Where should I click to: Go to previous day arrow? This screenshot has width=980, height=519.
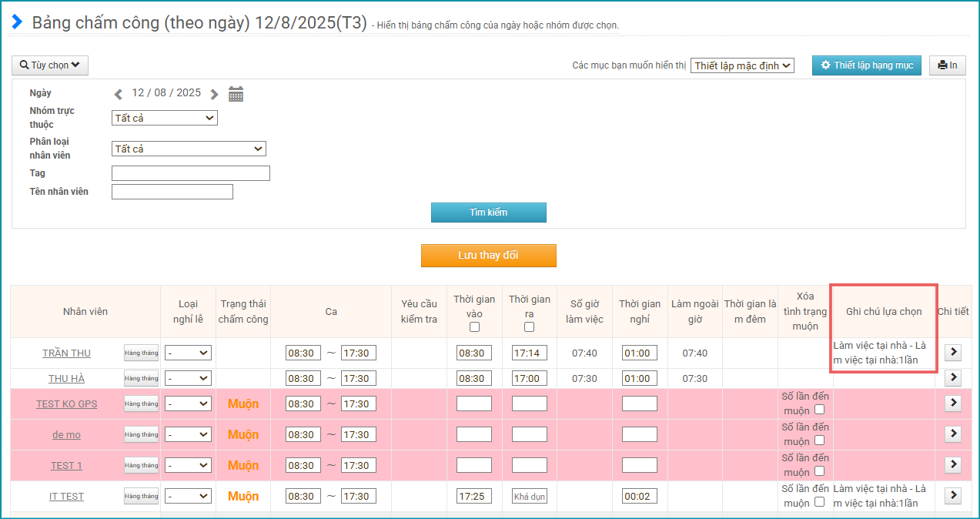119,94
